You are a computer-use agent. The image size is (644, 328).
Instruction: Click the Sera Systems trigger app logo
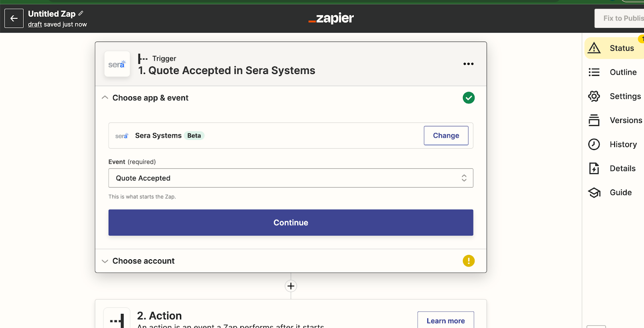click(117, 64)
